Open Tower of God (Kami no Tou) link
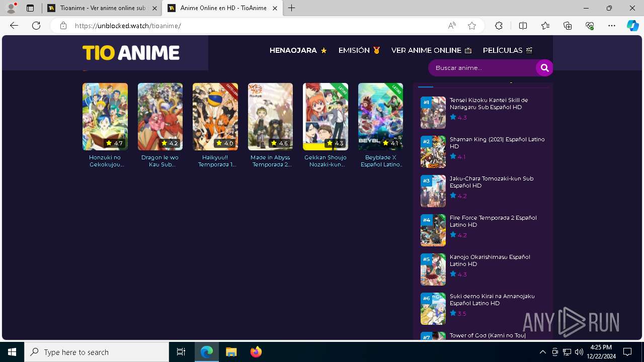Viewport: 644px width, 362px height. (488, 335)
